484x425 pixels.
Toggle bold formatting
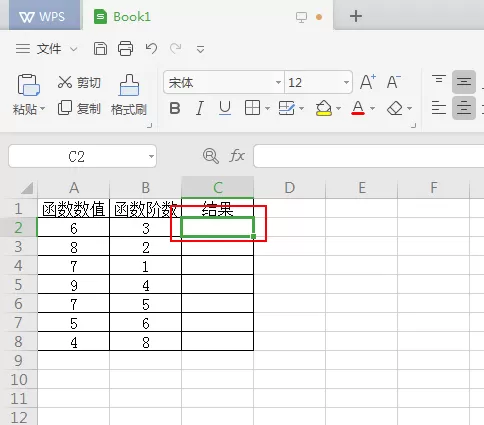[x=175, y=108]
